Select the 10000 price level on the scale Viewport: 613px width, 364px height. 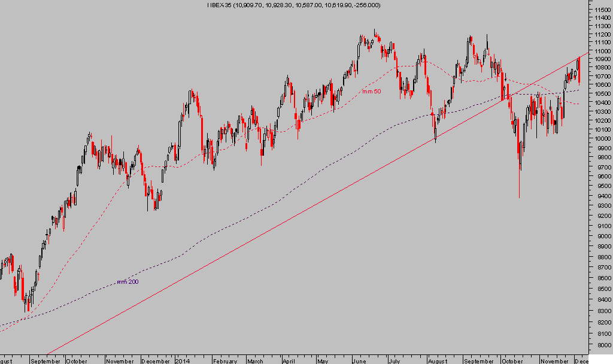point(601,139)
